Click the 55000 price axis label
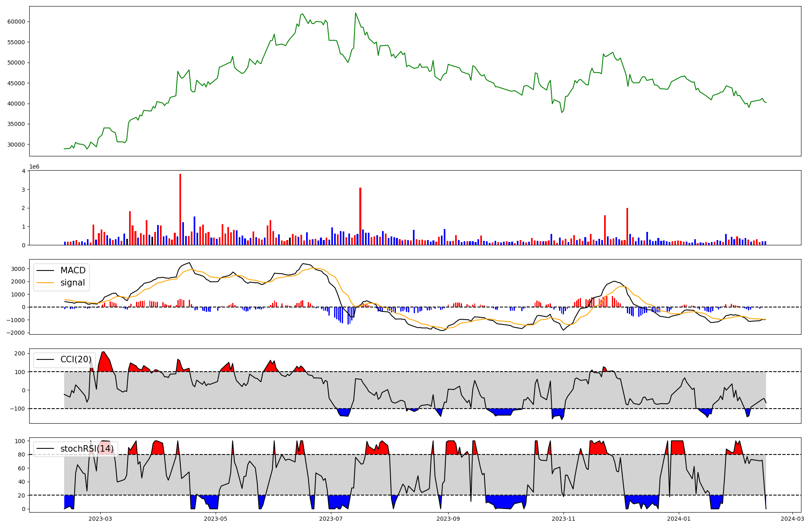The width and height of the screenshot is (812, 528). point(16,42)
